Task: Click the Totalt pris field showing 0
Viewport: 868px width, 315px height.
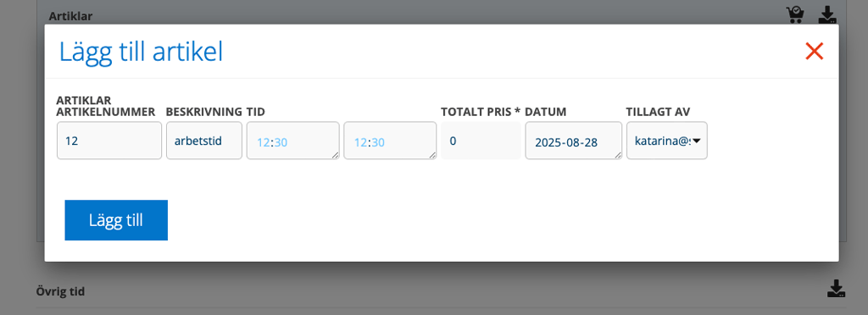Action: tap(481, 141)
